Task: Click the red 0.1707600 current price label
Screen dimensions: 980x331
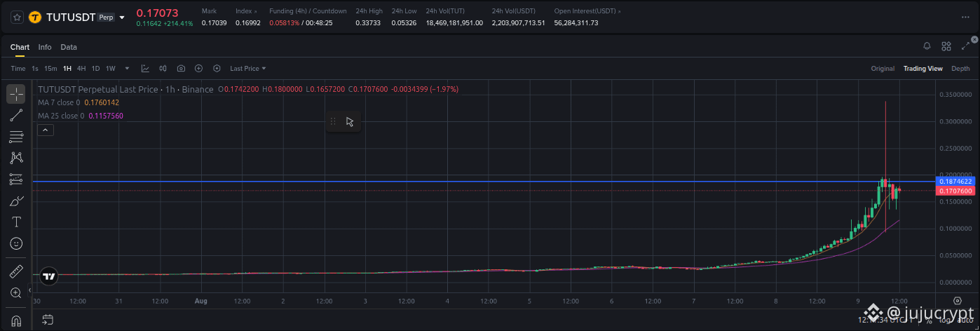Action: 955,191
